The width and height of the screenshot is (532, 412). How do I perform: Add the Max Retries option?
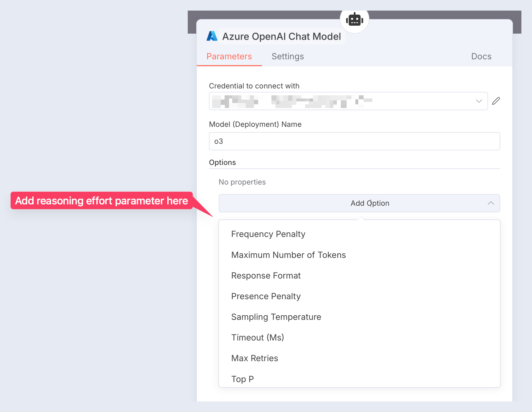[x=254, y=358]
